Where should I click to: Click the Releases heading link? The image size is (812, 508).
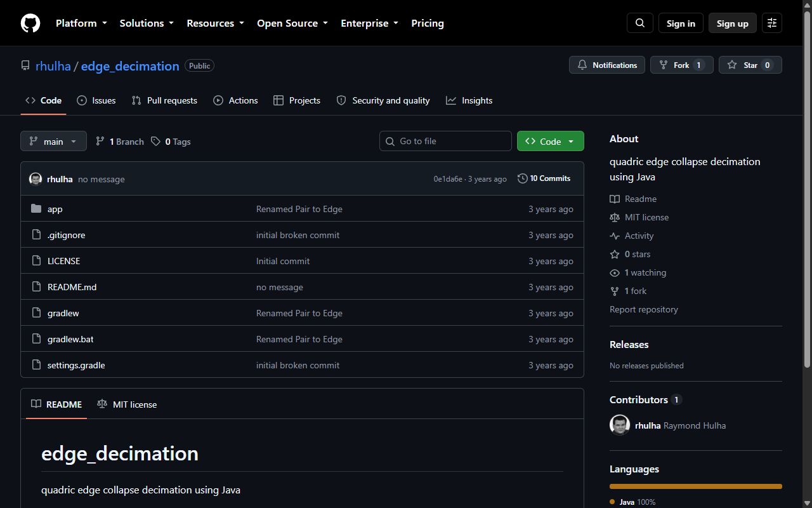point(629,344)
